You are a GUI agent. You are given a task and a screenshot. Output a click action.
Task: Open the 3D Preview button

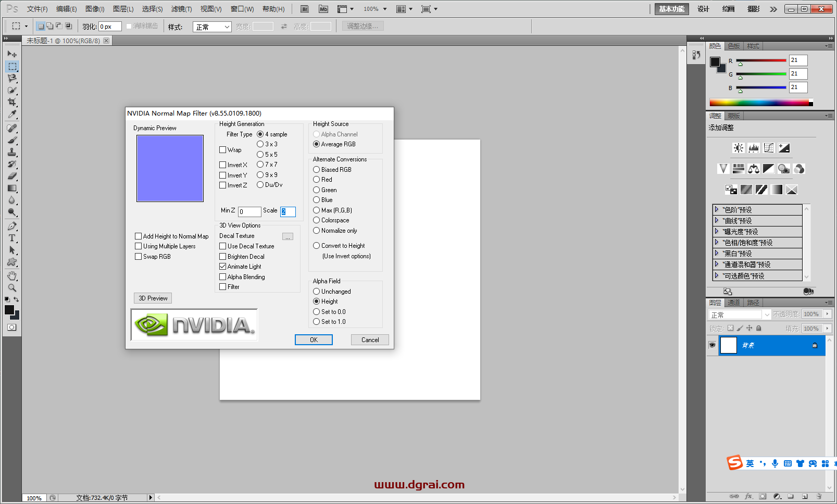pyautogui.click(x=153, y=298)
